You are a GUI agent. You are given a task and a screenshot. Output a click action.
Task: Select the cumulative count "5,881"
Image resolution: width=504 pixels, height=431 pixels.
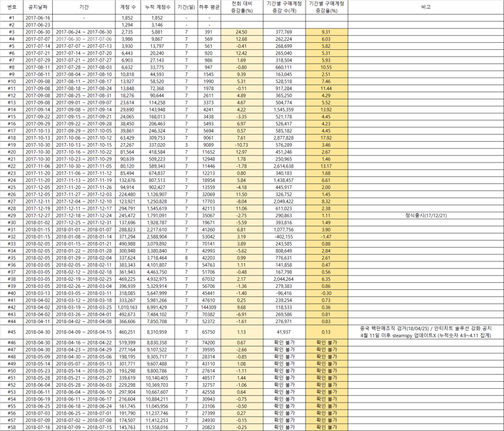(157, 32)
